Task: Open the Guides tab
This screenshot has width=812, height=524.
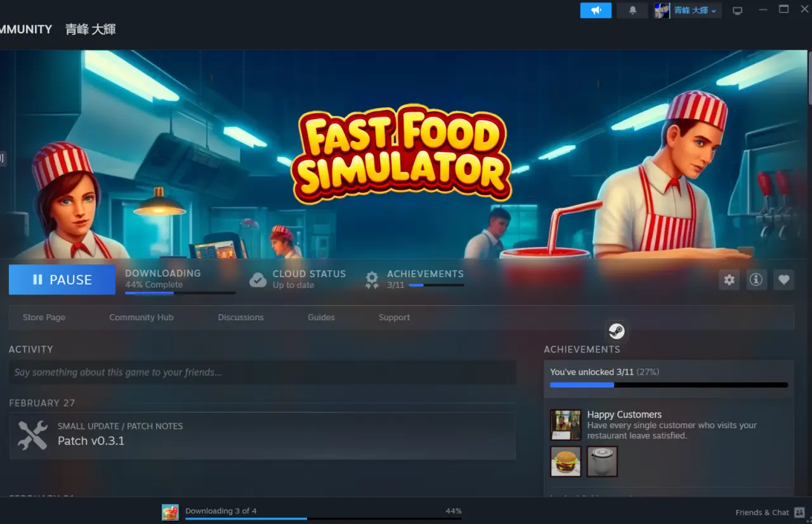Action: [321, 317]
